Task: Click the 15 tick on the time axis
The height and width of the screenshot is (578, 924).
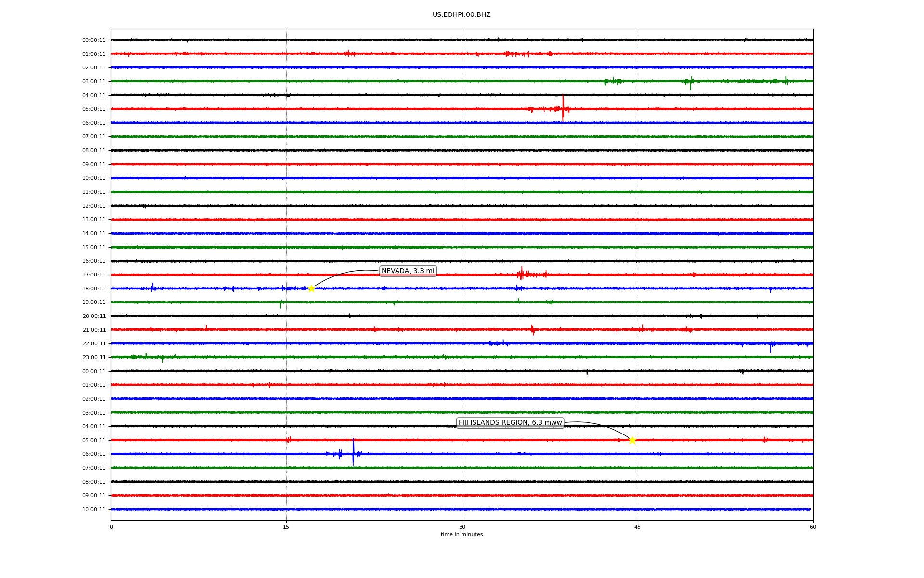Action: (x=286, y=527)
